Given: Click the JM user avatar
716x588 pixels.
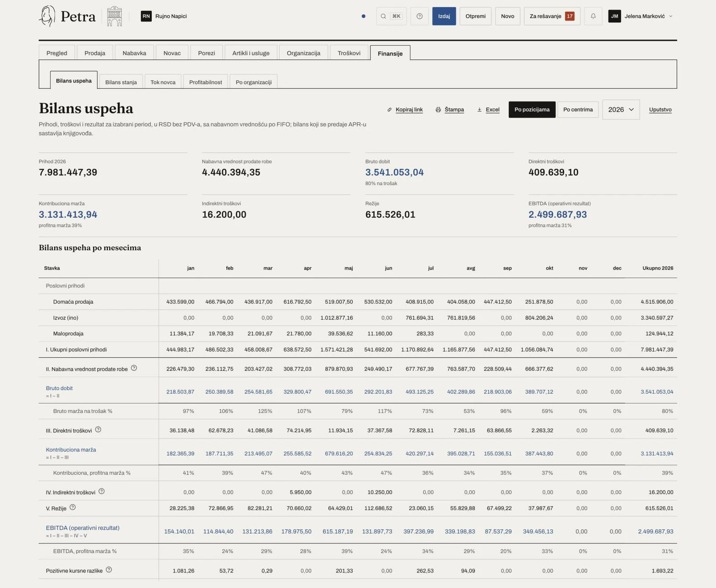Looking at the screenshot, I should (614, 16).
